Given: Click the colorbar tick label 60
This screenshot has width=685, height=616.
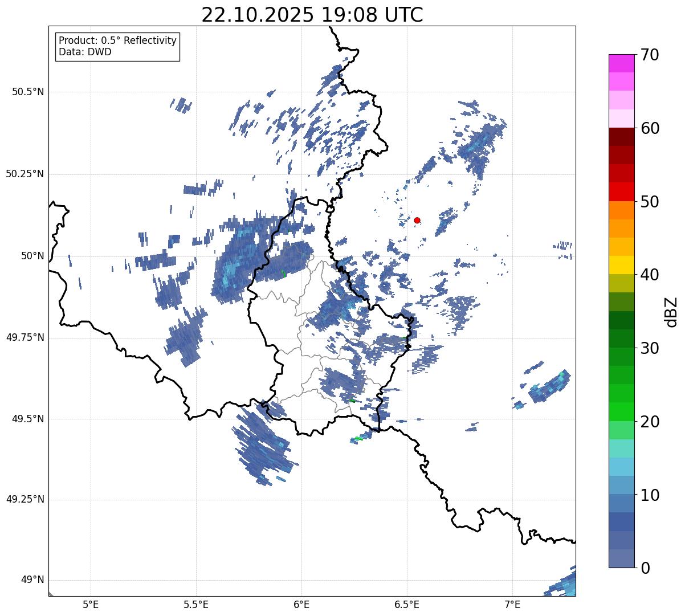Looking at the screenshot, I should (650, 128).
